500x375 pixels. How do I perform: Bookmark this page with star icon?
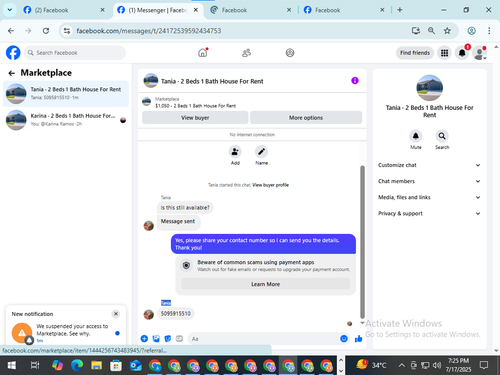[x=447, y=31]
